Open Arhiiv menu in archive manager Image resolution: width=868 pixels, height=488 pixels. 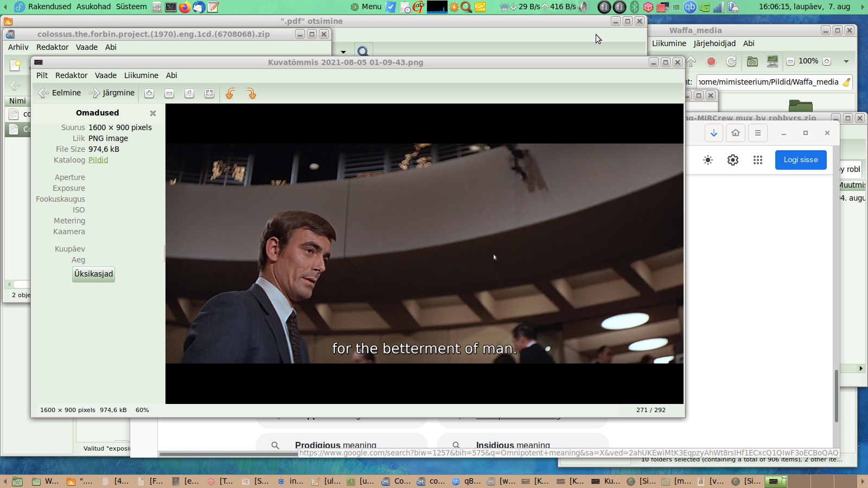pyautogui.click(x=18, y=47)
